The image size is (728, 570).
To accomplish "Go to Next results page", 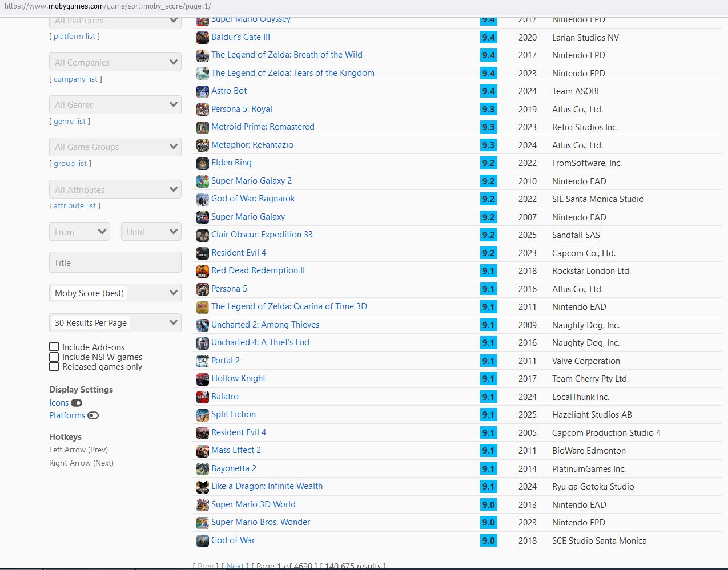I will tap(235, 566).
